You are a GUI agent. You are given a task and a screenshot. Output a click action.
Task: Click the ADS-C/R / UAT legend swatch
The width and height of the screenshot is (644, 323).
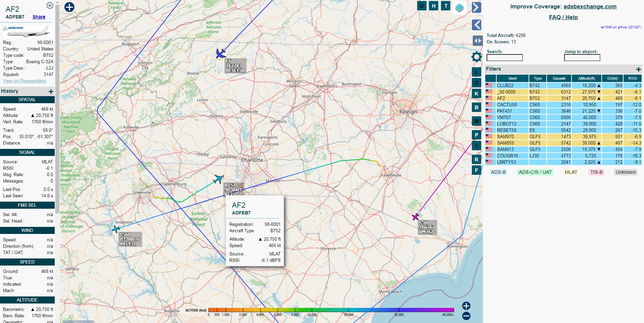(x=535, y=172)
